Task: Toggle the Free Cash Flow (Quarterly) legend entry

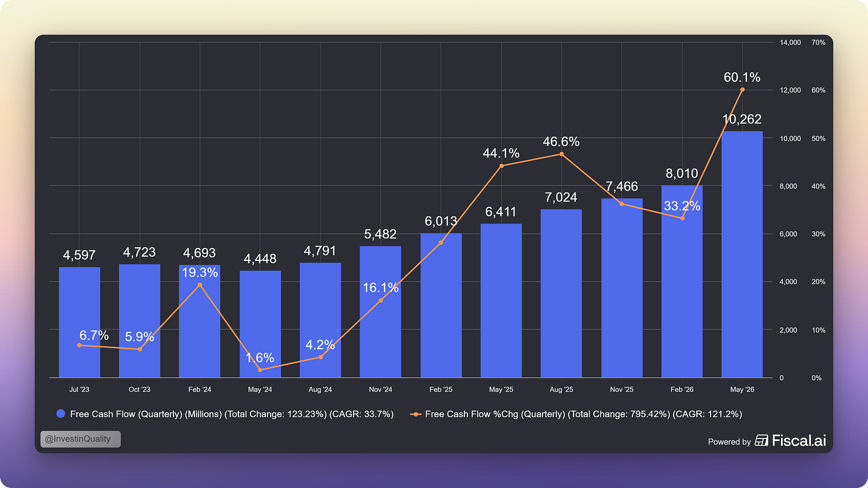Action: [225, 414]
